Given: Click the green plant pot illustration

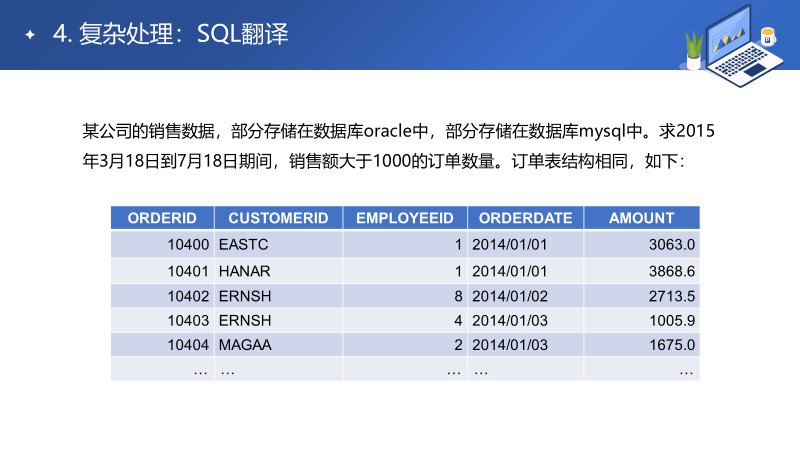Looking at the screenshot, I should (693, 51).
